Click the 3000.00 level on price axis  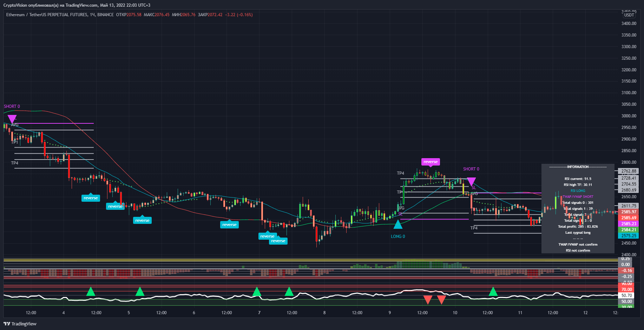pos(629,116)
